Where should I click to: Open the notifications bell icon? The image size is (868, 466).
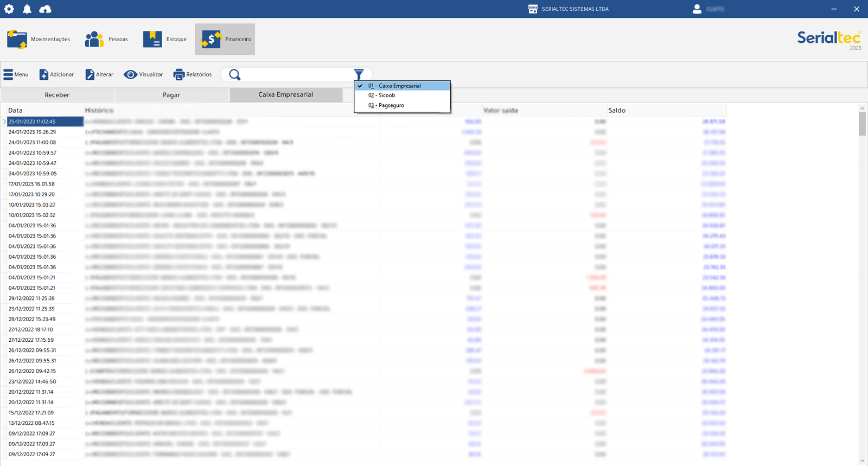(x=27, y=9)
